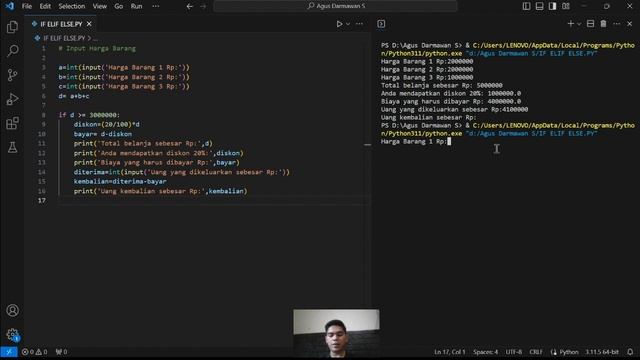Go forward with the navigation arrow

(203, 6)
